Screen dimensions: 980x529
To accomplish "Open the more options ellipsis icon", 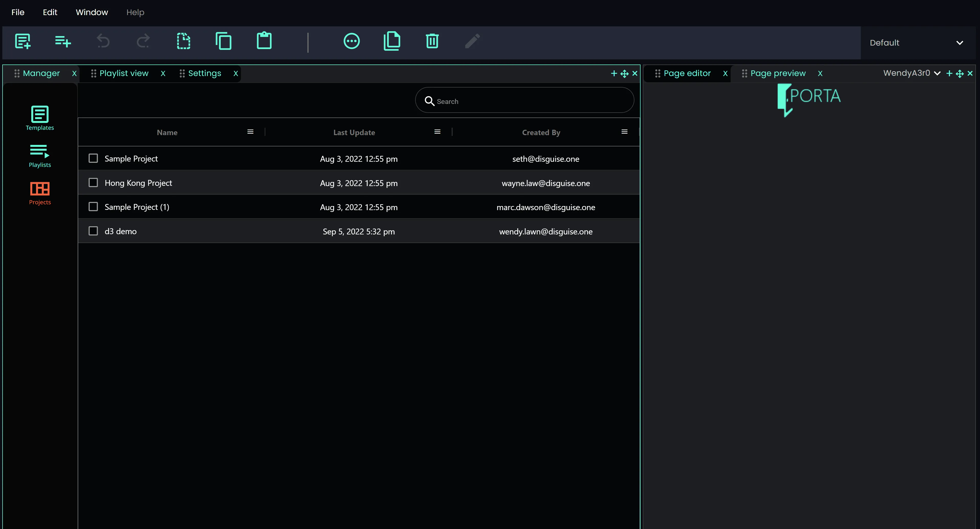I will pyautogui.click(x=351, y=41).
